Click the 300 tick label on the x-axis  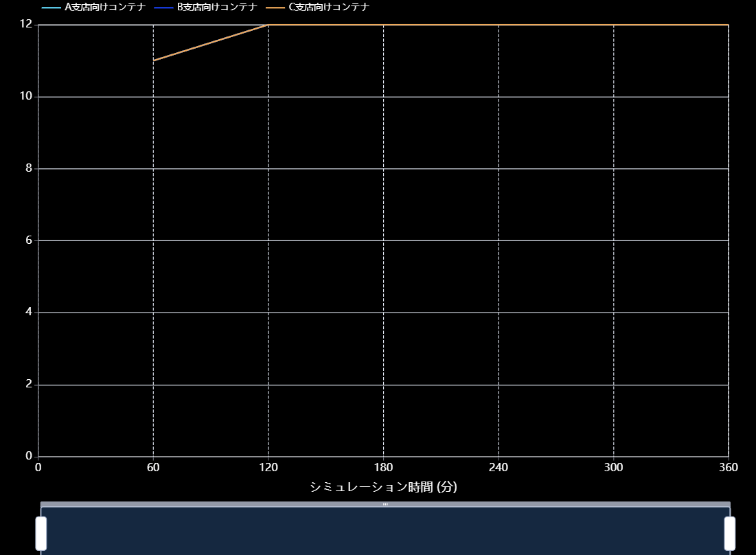pyautogui.click(x=613, y=468)
